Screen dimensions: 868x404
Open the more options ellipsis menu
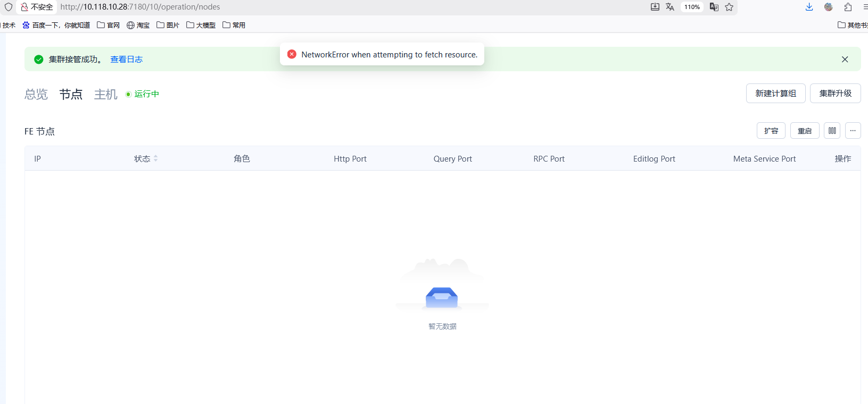853,131
